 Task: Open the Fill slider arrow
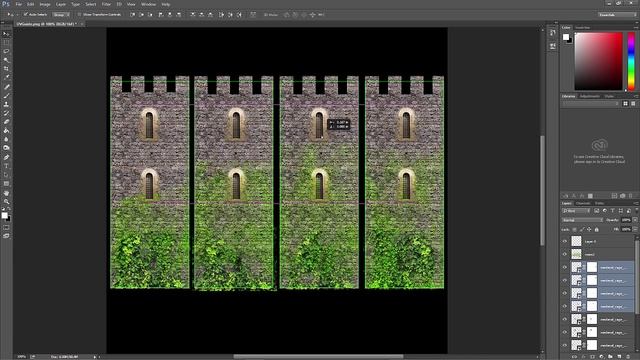(635, 229)
